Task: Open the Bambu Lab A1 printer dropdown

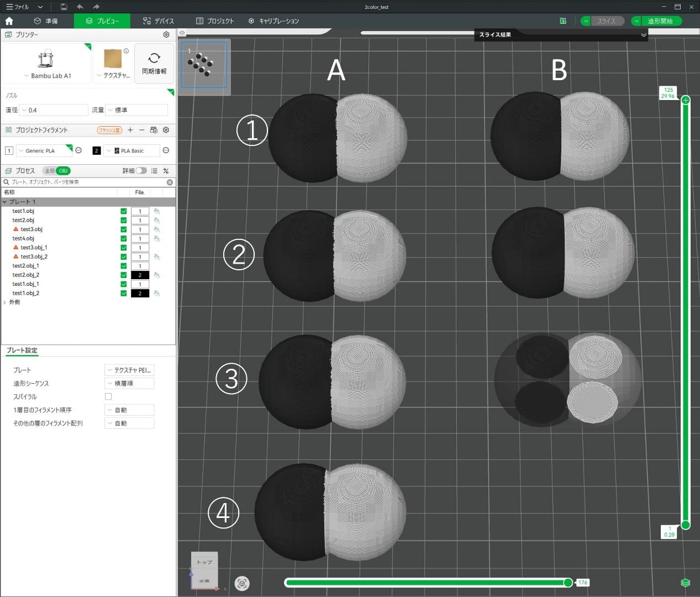Action: [48, 76]
